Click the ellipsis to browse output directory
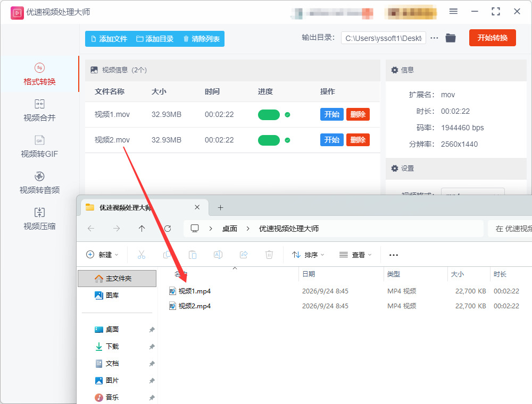 click(x=434, y=38)
